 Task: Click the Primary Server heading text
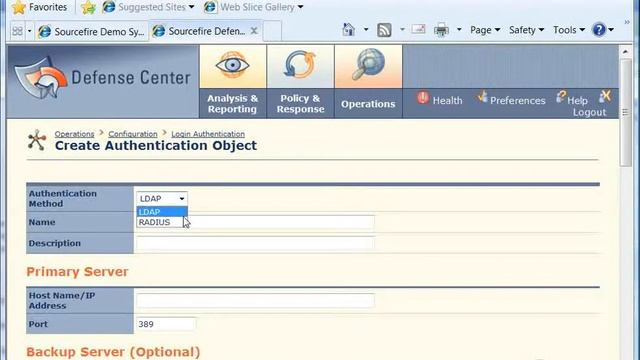point(77,272)
